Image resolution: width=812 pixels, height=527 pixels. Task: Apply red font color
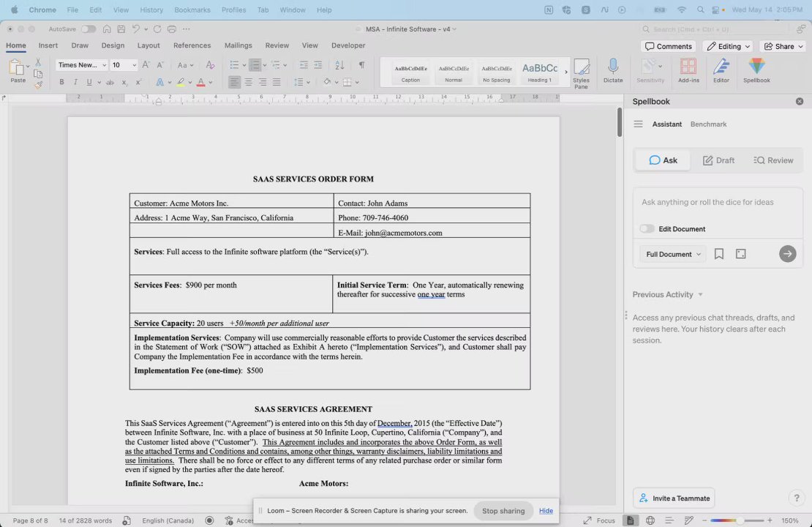pyautogui.click(x=201, y=82)
